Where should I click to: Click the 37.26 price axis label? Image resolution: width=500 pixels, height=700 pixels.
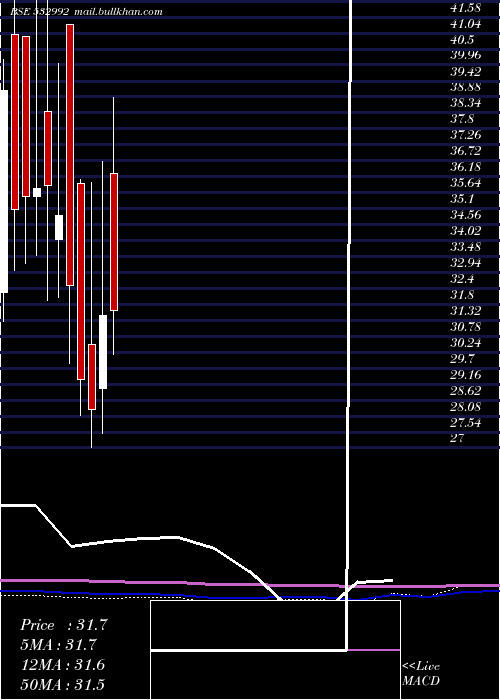pyautogui.click(x=466, y=135)
